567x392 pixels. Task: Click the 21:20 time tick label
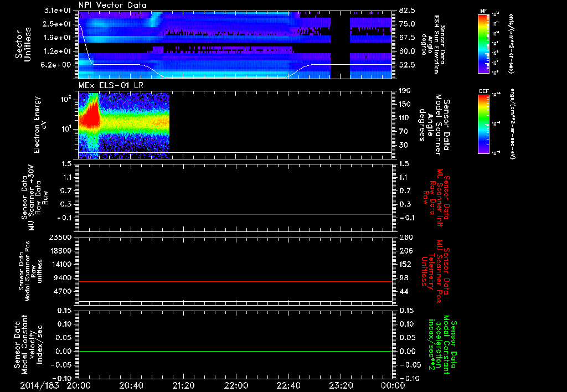coord(183,385)
